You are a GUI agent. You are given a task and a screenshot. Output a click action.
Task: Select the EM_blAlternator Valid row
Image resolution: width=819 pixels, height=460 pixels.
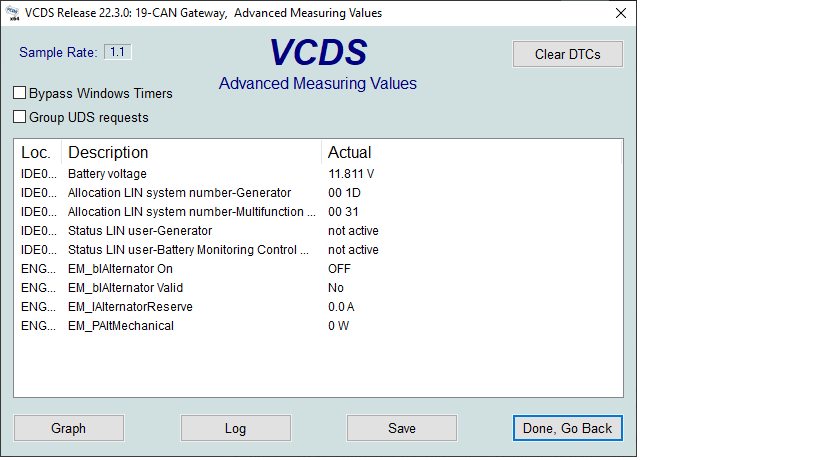[x=318, y=288]
